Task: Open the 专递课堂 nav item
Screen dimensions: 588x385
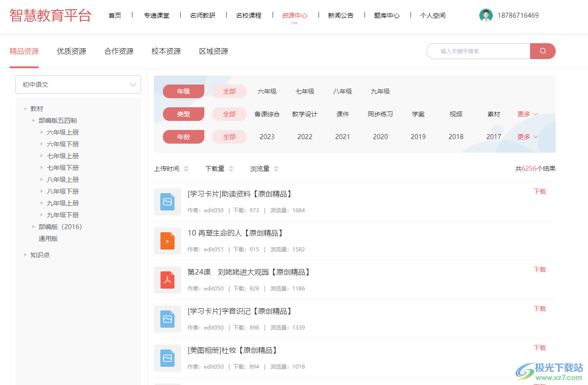Action: (x=157, y=15)
